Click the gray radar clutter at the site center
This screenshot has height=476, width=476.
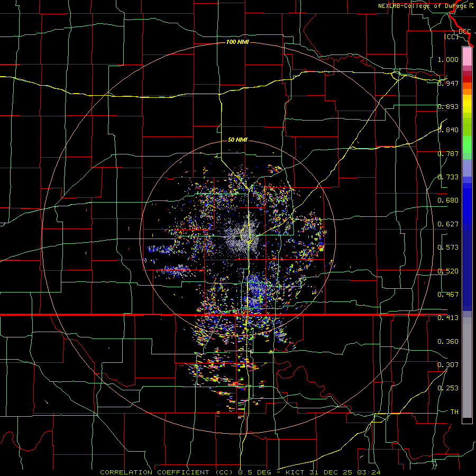pyautogui.click(x=241, y=237)
